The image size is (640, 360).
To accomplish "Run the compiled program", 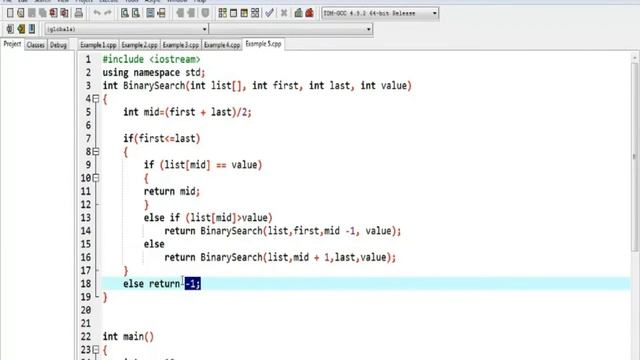I will point(233,13).
